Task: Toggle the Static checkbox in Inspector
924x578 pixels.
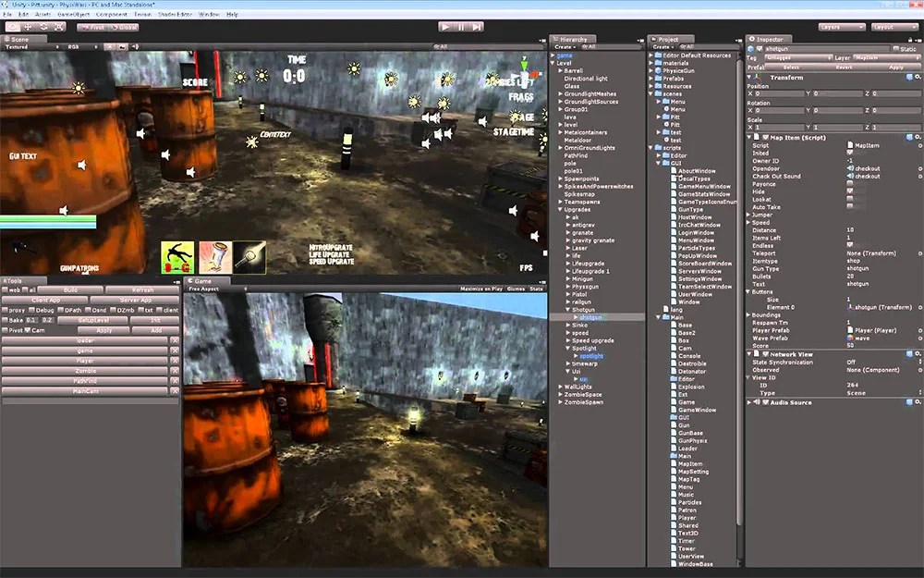Action: coord(895,49)
